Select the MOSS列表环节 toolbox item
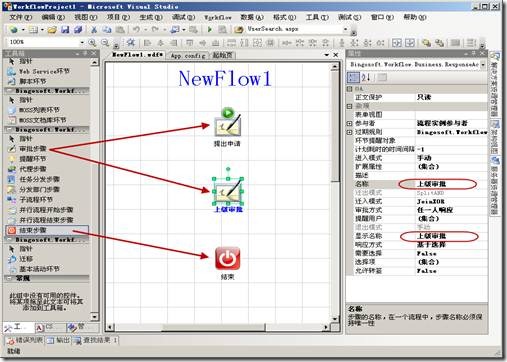This screenshot has width=507, height=362. [34, 110]
